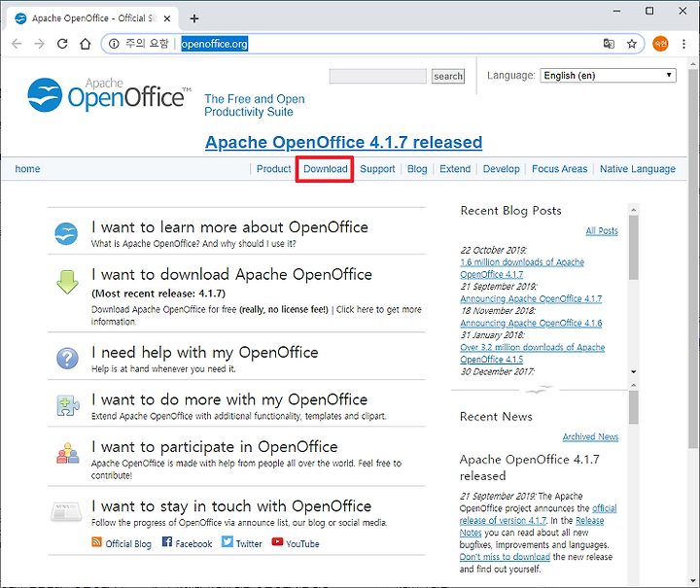Open Announcing Apache OpenOffice 4.1.7 post

click(x=531, y=298)
